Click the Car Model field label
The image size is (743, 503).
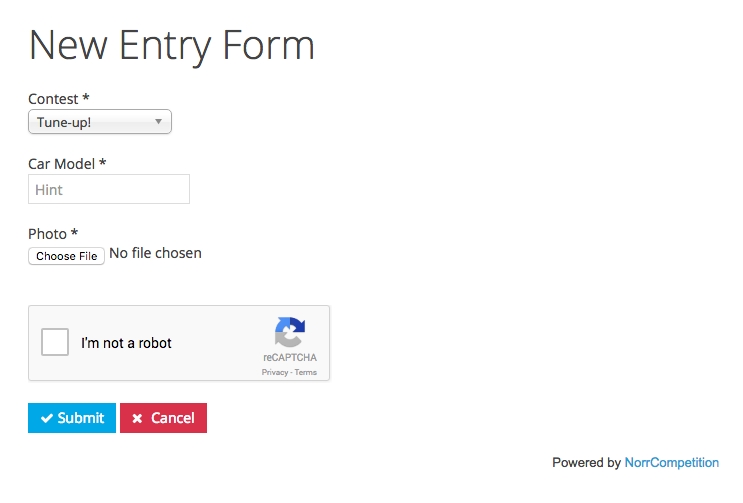click(x=67, y=163)
